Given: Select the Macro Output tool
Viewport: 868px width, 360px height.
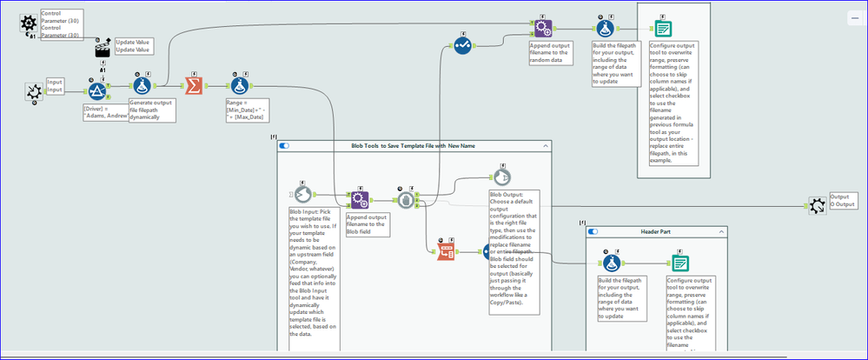Looking at the screenshot, I should click(817, 206).
